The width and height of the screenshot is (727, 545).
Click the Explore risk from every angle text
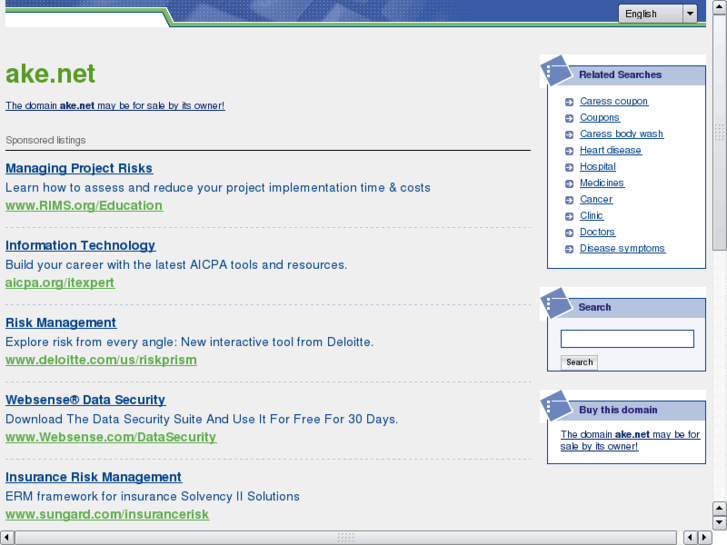189,342
